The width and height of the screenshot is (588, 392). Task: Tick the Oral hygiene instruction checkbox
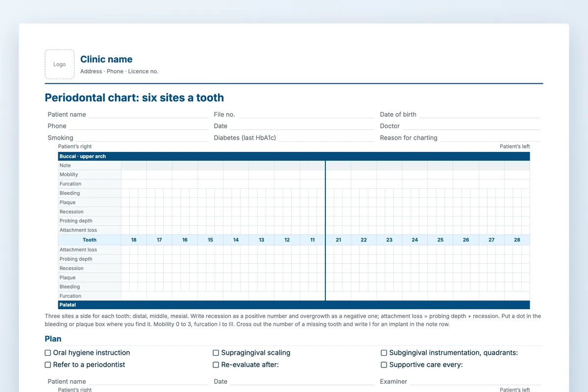[x=48, y=353]
